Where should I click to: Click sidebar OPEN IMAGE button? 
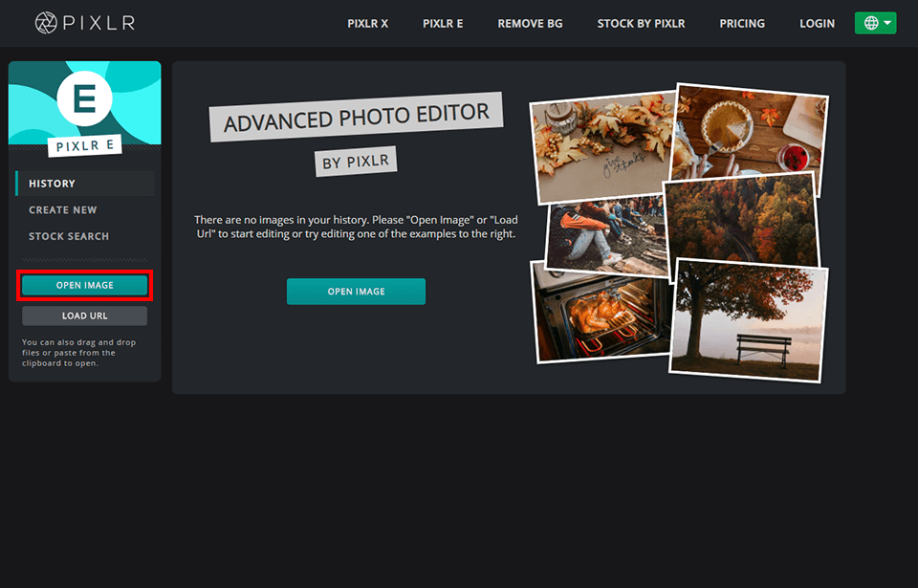[x=84, y=285]
